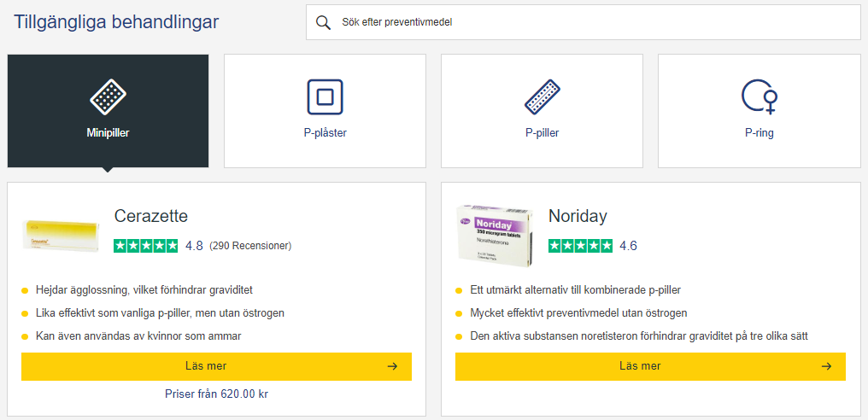Screen dimensions: 868x420
Task: Click the Minipiller blister pack icon
Action: pos(108,97)
